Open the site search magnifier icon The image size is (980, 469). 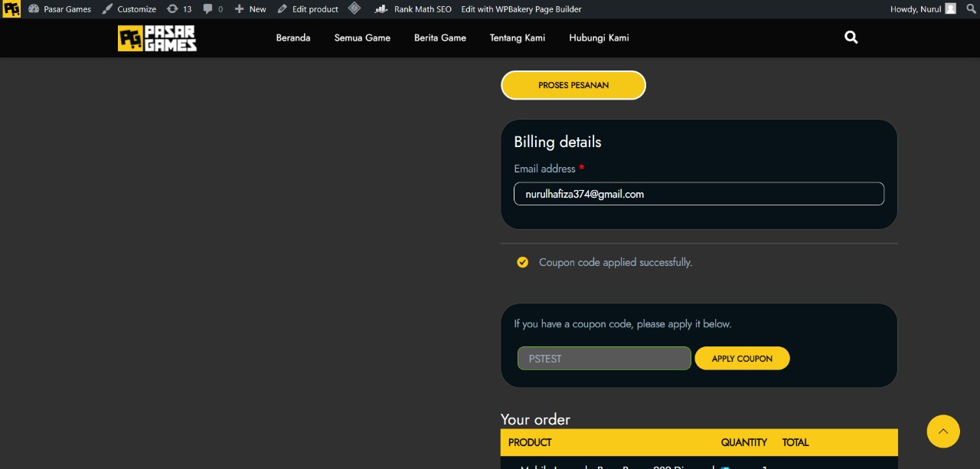[x=851, y=38]
